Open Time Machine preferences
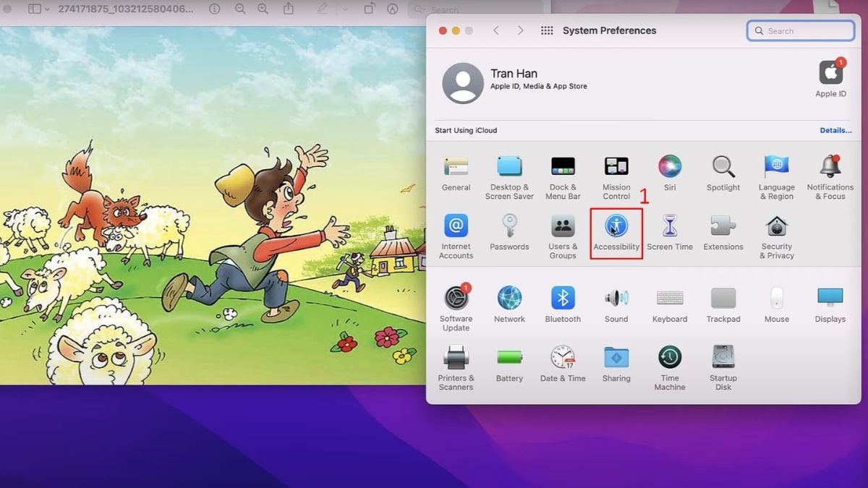This screenshot has width=868, height=488. 670,369
